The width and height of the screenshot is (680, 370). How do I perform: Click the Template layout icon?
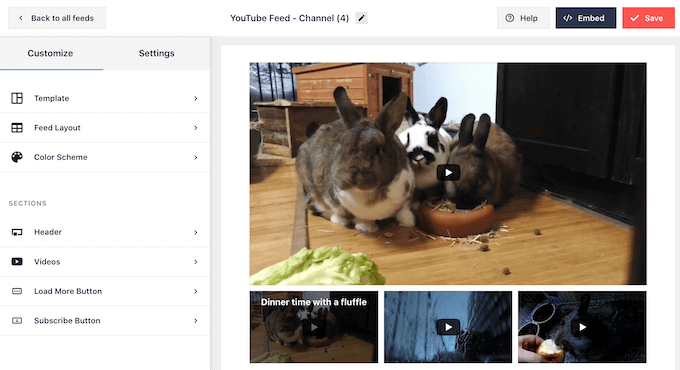(x=17, y=98)
